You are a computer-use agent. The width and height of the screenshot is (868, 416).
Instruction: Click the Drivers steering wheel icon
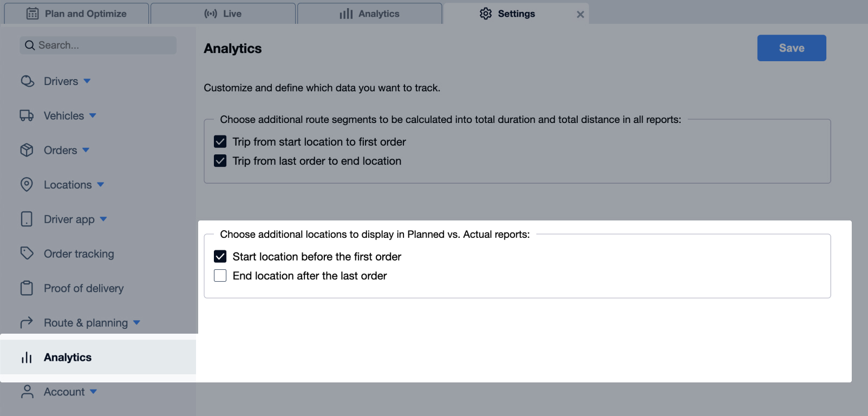pyautogui.click(x=27, y=81)
